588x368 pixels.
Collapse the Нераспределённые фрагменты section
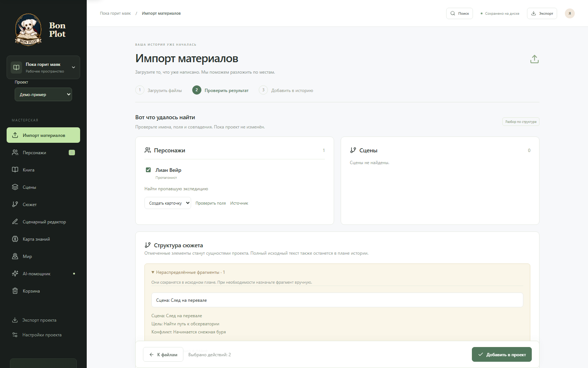click(188, 272)
